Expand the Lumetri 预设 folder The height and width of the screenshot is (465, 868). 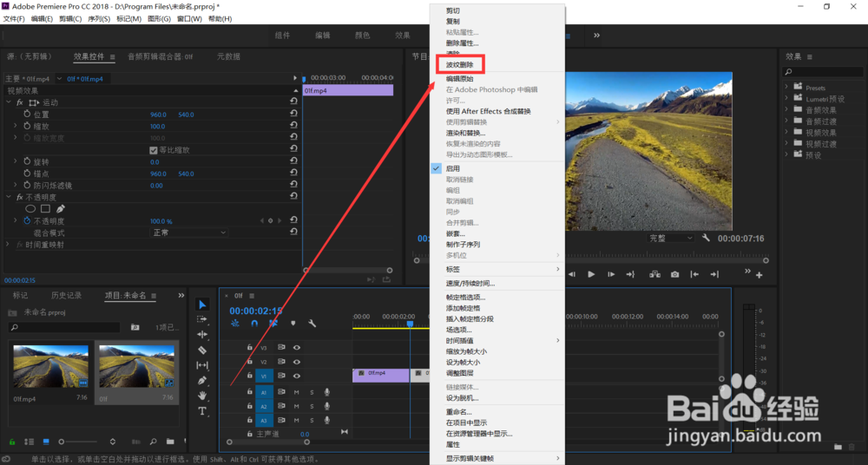coord(786,99)
